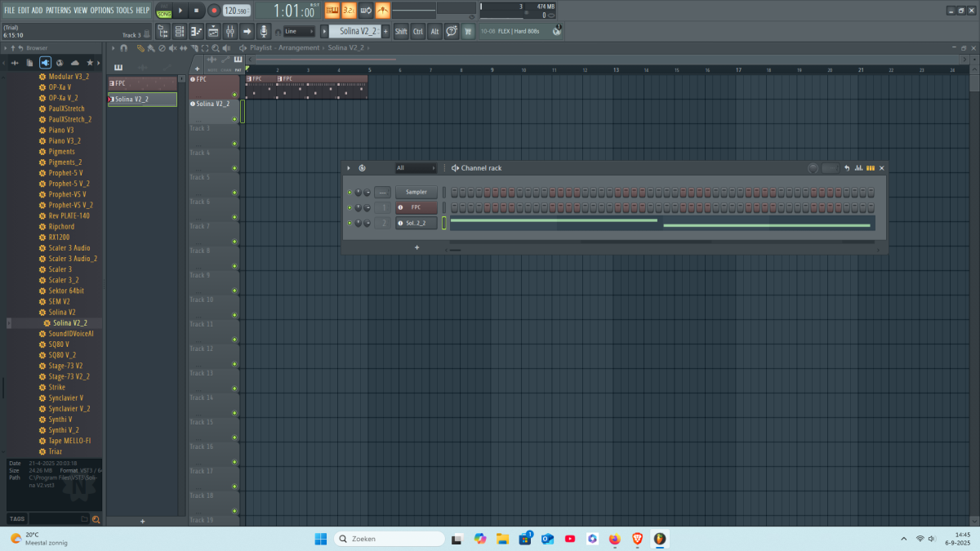Toggle the metronome icon in top toolbar
This screenshot has height=551, width=980.
point(382,11)
